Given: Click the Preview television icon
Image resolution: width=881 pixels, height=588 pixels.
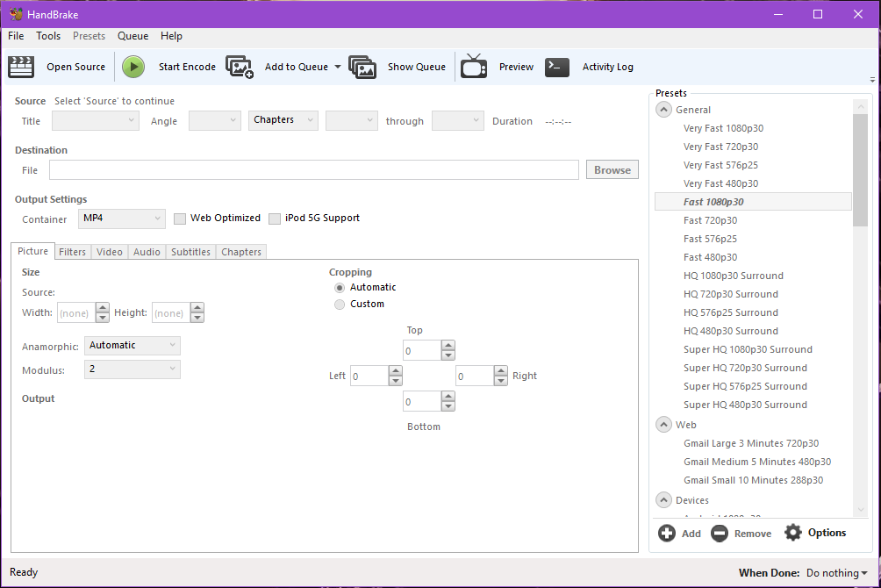Looking at the screenshot, I should [x=474, y=67].
